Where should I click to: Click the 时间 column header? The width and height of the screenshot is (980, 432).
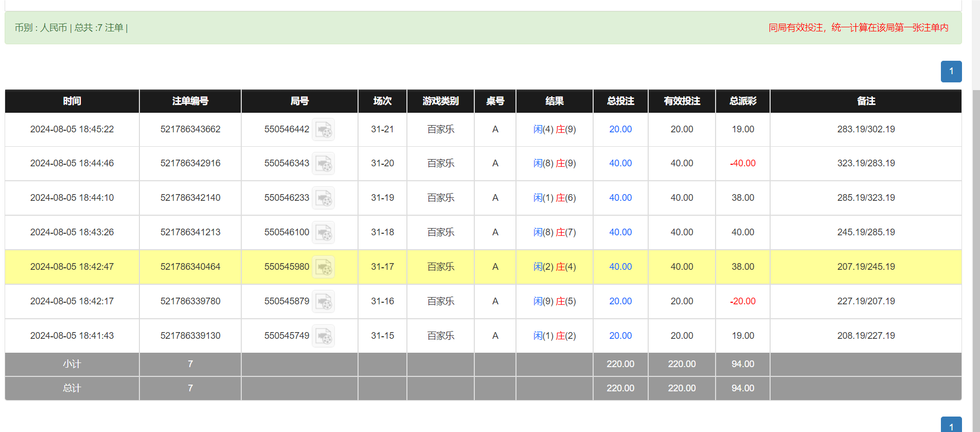[x=72, y=101]
